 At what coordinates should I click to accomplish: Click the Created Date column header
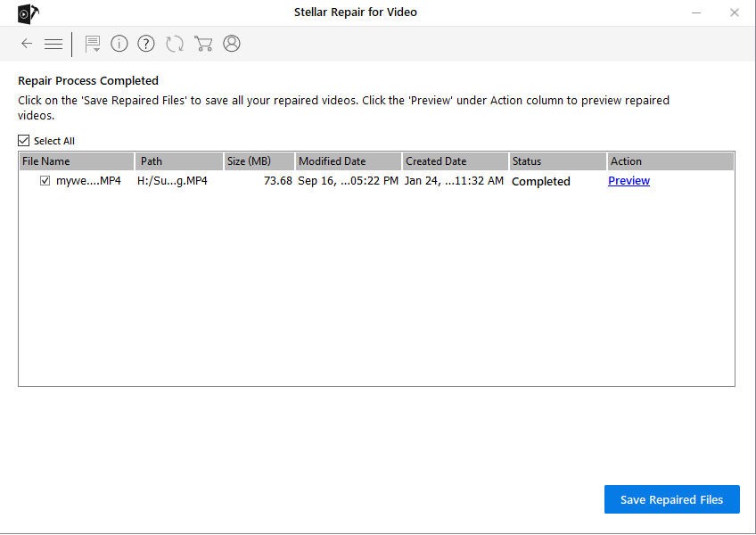point(455,161)
